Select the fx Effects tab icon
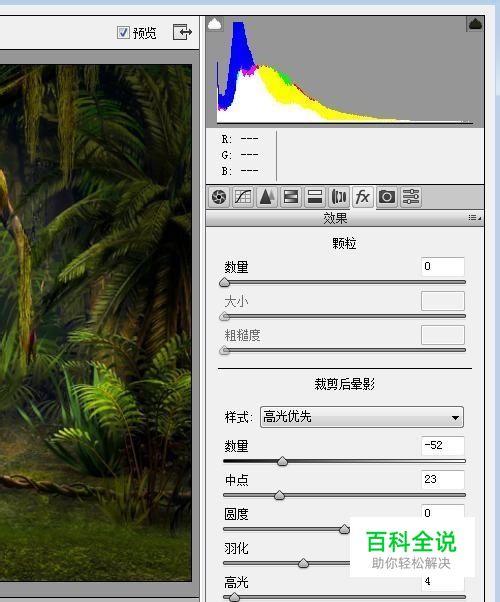Screen dimensions: 500x602 coord(363,197)
